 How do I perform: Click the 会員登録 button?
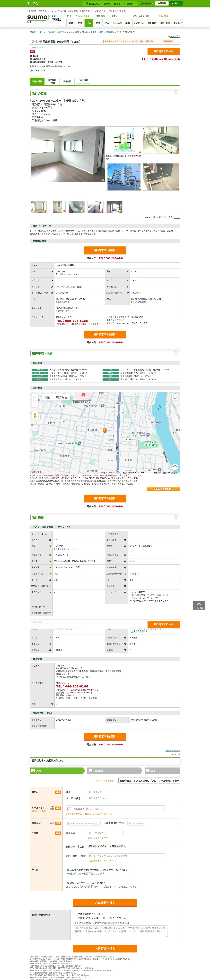pos(162,3)
